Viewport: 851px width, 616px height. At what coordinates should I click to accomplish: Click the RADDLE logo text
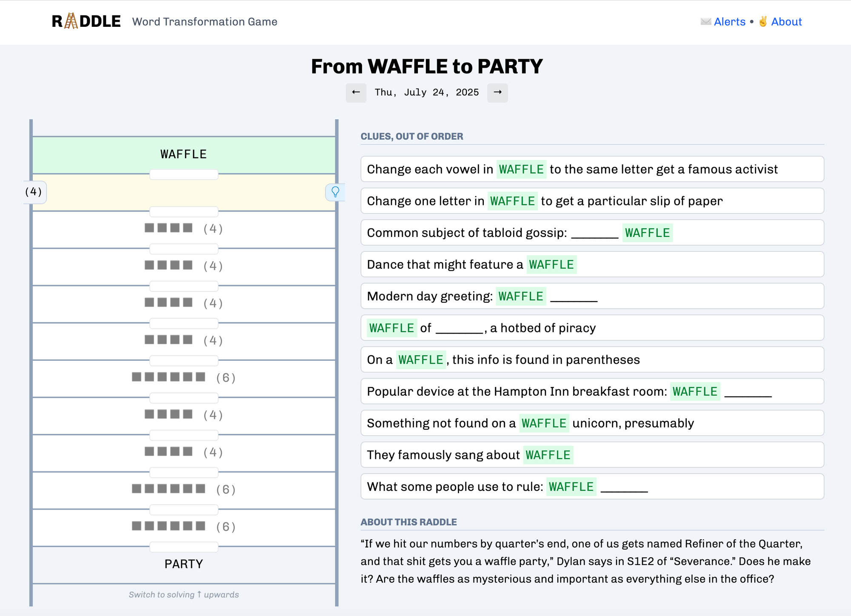pyautogui.click(x=86, y=20)
